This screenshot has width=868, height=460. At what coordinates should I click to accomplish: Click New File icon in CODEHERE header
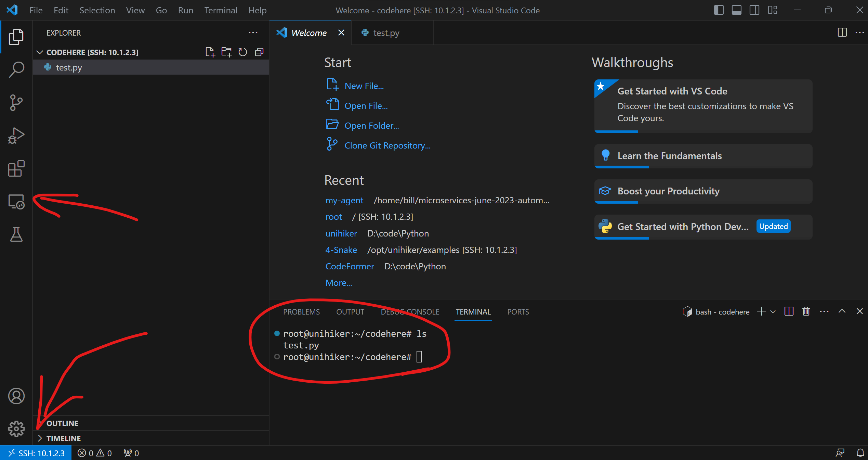[210, 52]
